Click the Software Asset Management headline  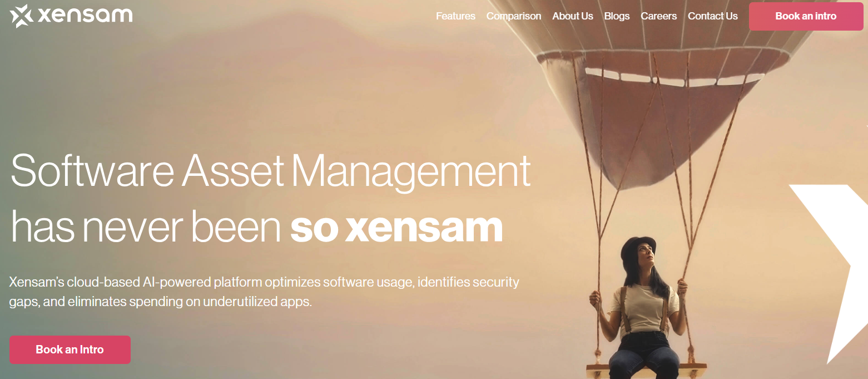click(x=269, y=171)
